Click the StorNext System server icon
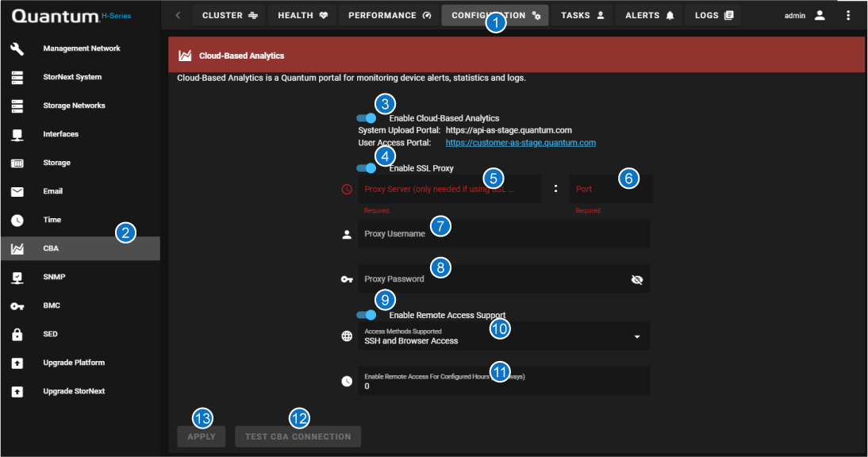The height and width of the screenshot is (457, 868). click(17, 78)
